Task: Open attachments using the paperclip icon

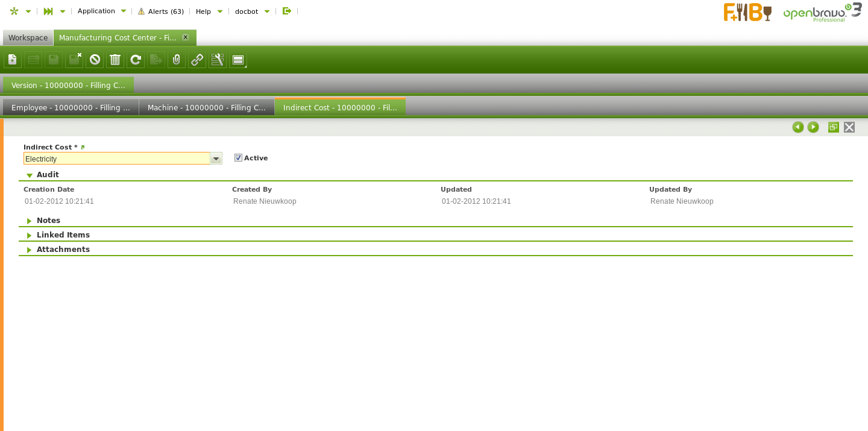Action: [177, 60]
